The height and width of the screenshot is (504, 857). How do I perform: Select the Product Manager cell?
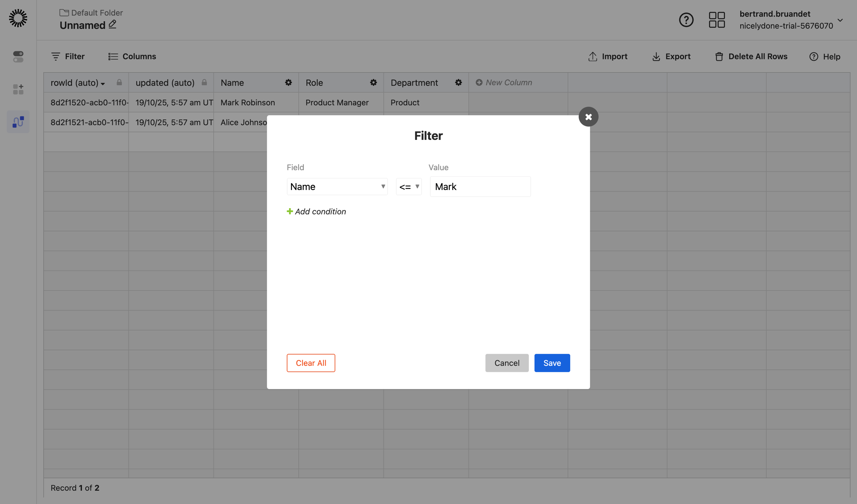tap(341, 102)
